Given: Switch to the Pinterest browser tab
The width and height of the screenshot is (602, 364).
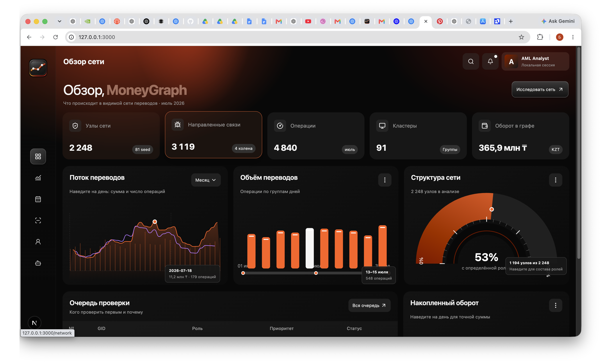Looking at the screenshot, I should click(439, 22).
